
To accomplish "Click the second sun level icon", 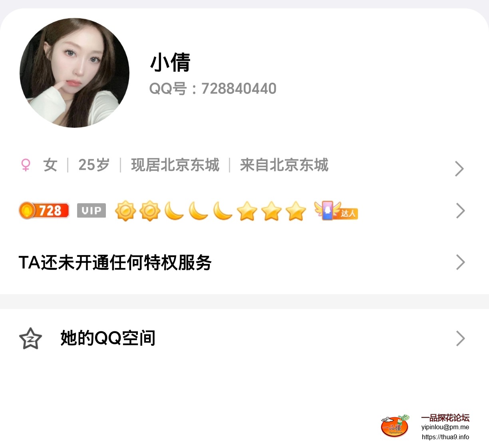I will [150, 211].
